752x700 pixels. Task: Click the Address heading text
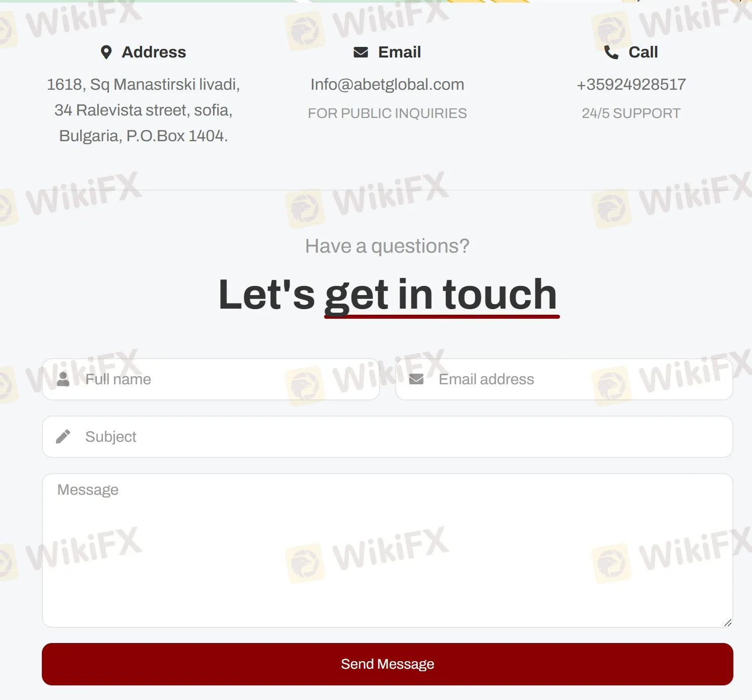[154, 52]
